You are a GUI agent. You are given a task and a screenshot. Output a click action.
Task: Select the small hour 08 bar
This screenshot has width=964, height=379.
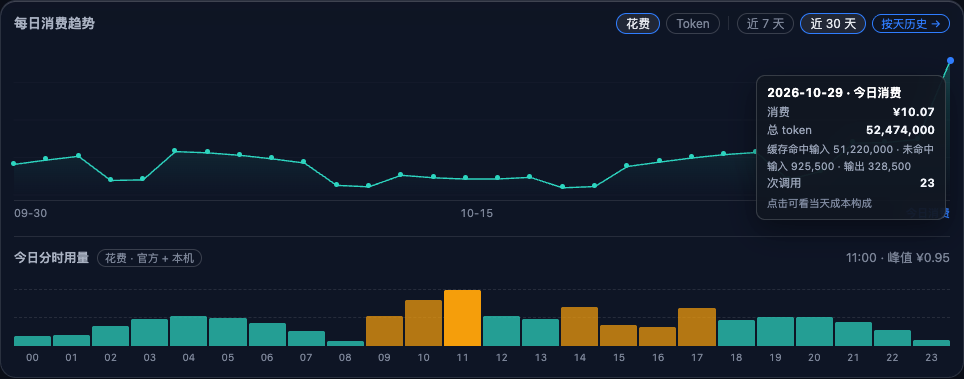pos(346,343)
